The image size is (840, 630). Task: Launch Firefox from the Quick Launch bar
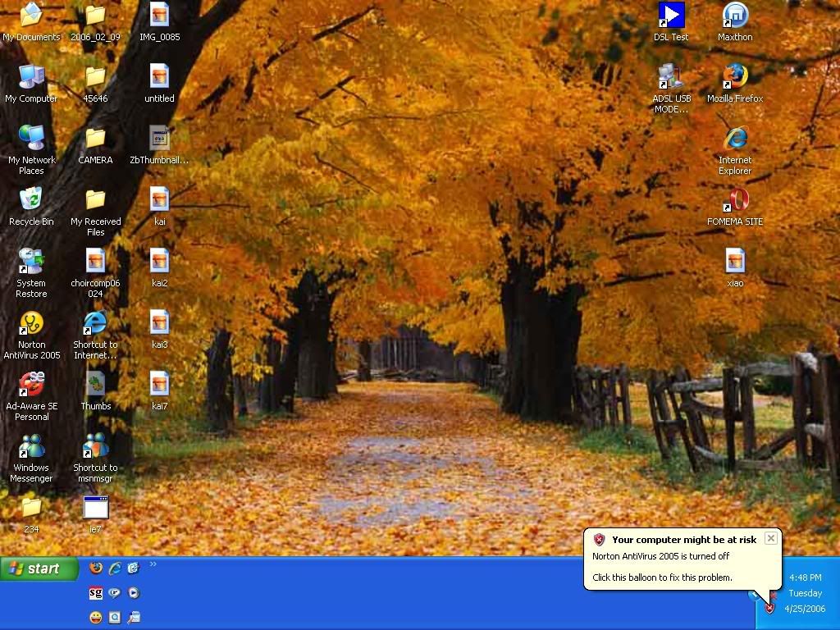[x=96, y=568]
